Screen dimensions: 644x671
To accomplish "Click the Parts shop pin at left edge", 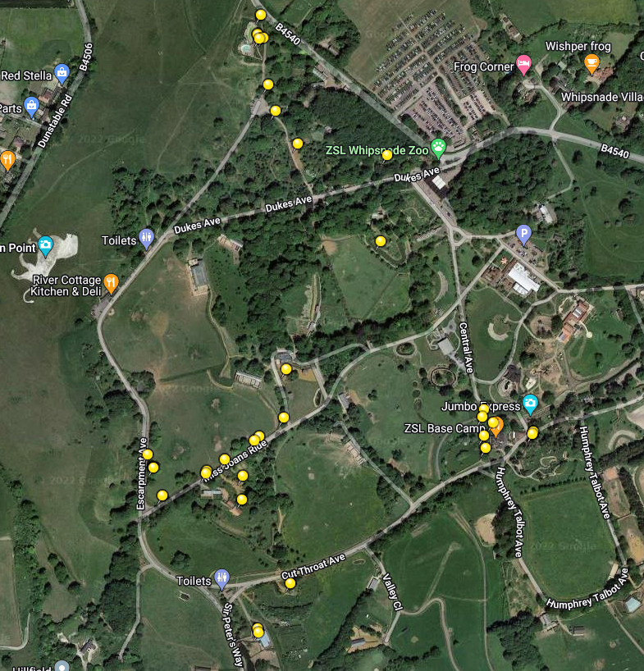I will [x=31, y=106].
